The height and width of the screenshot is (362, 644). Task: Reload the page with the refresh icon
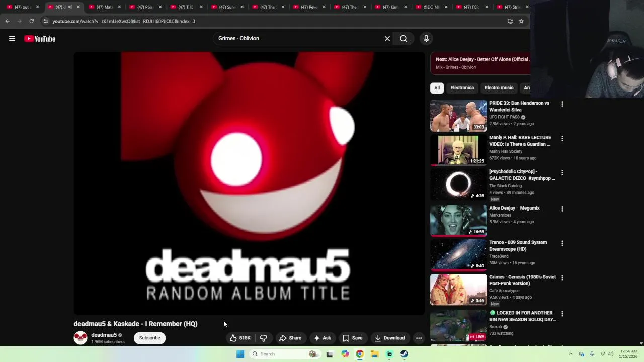pos(31,21)
